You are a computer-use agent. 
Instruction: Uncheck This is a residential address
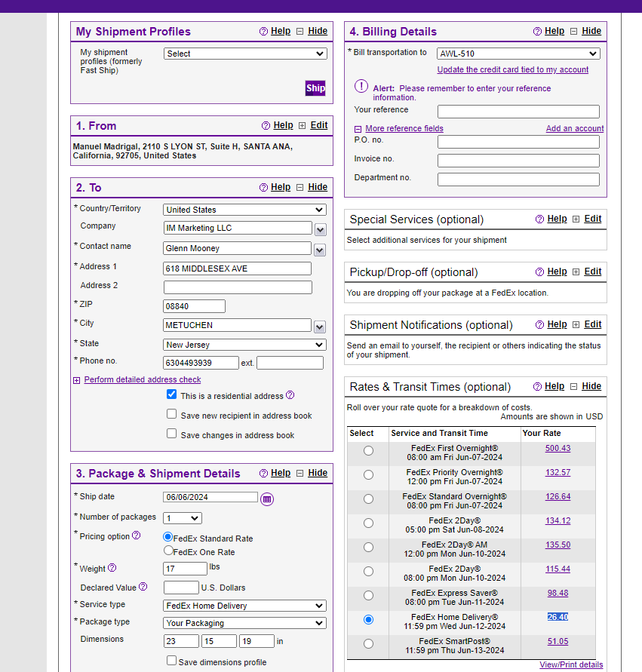(x=171, y=394)
